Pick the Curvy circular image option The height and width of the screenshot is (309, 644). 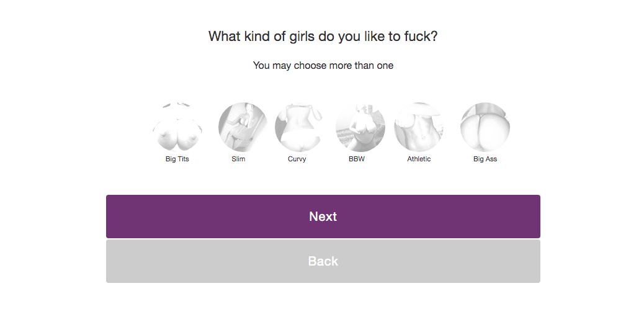pyautogui.click(x=300, y=127)
